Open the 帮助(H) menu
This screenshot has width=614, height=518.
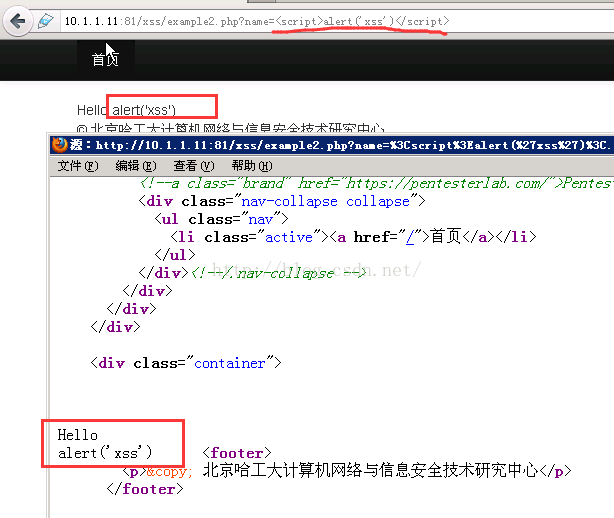[252, 166]
